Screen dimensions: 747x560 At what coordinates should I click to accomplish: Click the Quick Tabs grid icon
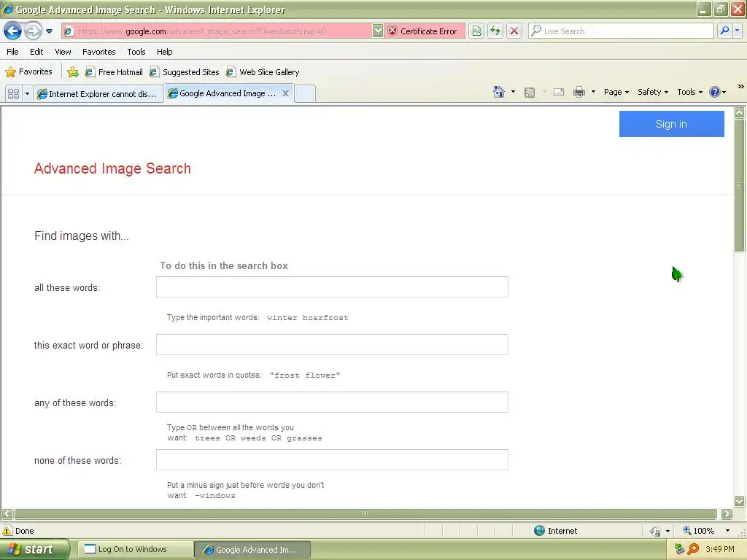point(13,94)
